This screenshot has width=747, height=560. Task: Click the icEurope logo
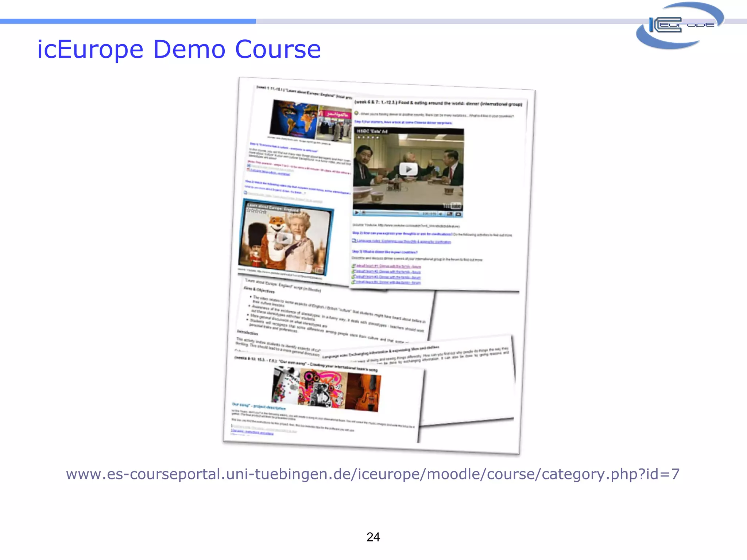tap(680, 25)
